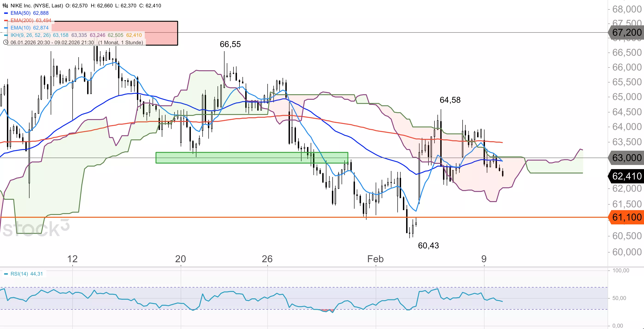Image resolution: width=644 pixels, height=329 pixels.
Task: Click the teal IKH Ichimoku legend marker
Action: click(6, 35)
